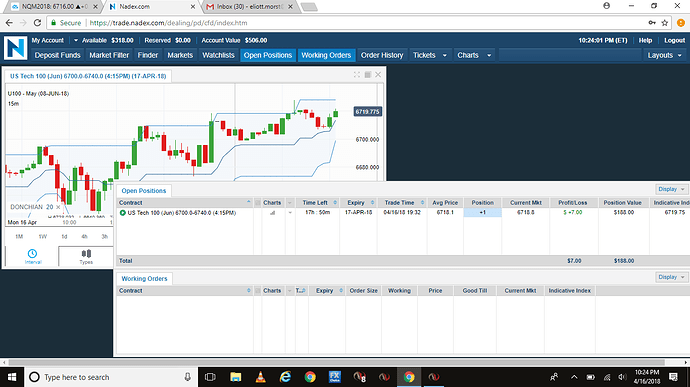Toggle the Open Positions toolbar button
The height and width of the screenshot is (387, 690).
click(268, 55)
